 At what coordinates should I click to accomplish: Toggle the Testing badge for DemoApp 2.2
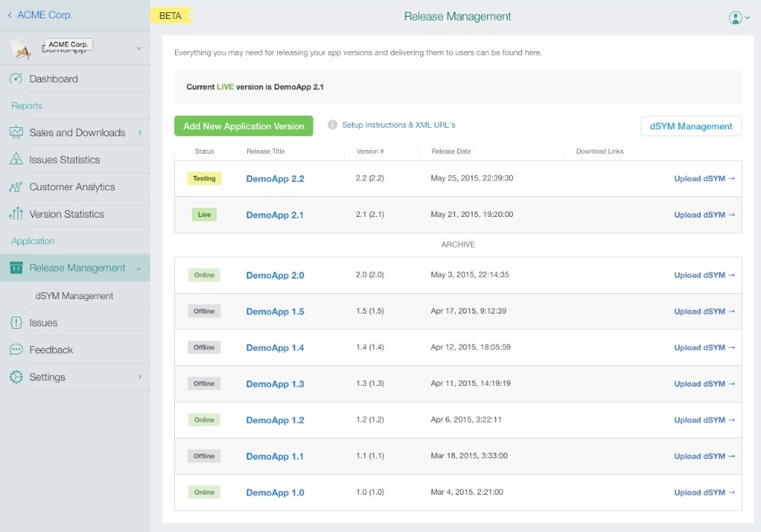(x=203, y=178)
